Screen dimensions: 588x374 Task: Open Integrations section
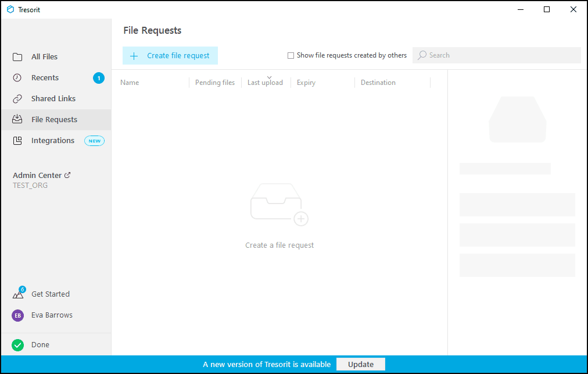[56, 141]
